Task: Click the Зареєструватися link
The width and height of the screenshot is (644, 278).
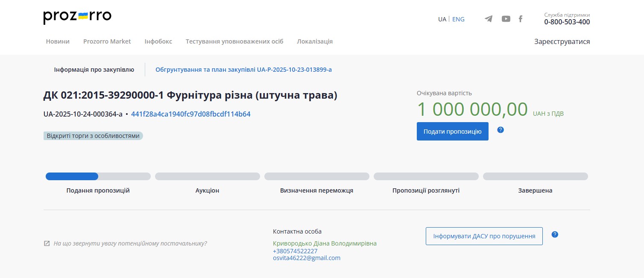Action: coord(562,41)
